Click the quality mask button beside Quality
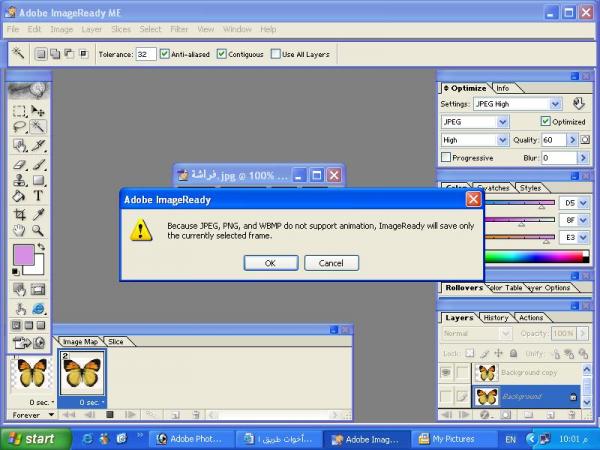Viewport: 600px width, 450px height. point(585,140)
